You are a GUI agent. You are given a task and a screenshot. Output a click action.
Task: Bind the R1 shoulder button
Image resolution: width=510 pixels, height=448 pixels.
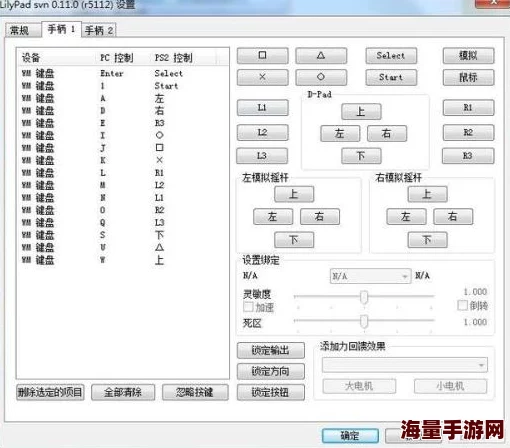click(468, 108)
